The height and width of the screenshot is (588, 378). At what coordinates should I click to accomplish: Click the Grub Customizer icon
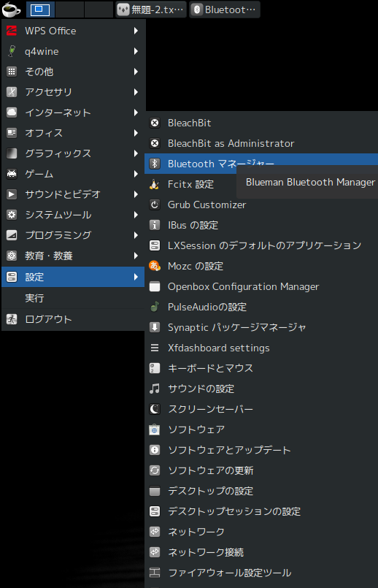pos(155,205)
